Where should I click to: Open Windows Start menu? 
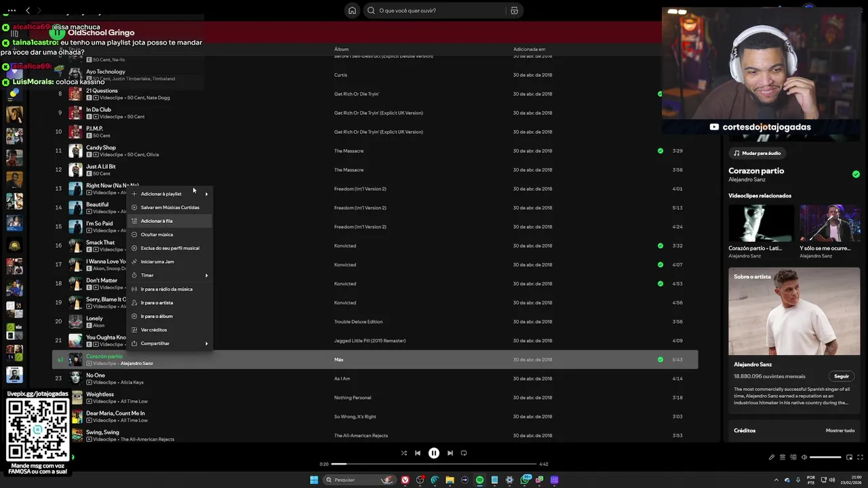pyautogui.click(x=314, y=480)
